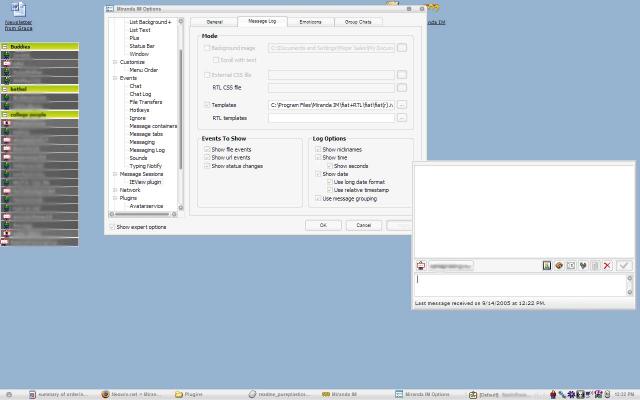This screenshot has width=640, height=400.
Task: Click the heart-shaped icon in chat toolbar
Action: pos(583,266)
